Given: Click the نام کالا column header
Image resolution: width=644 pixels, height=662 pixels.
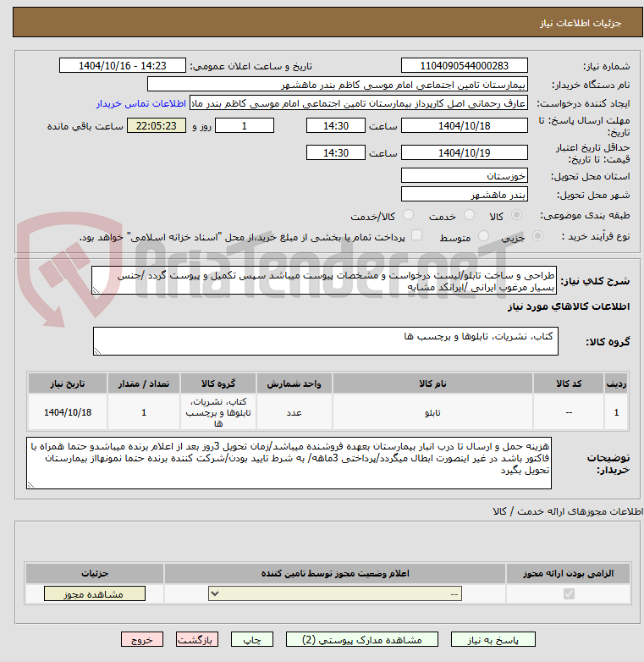Looking at the screenshot, I should (432, 383).
